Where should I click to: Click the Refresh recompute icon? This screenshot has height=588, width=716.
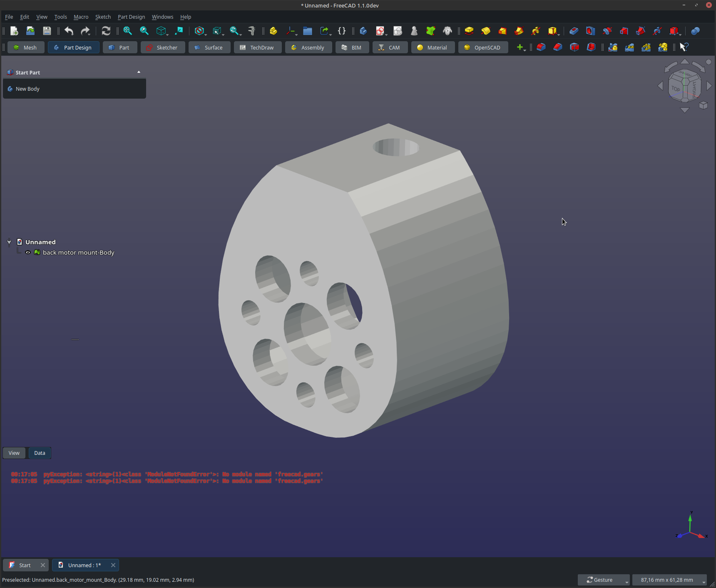click(x=106, y=31)
